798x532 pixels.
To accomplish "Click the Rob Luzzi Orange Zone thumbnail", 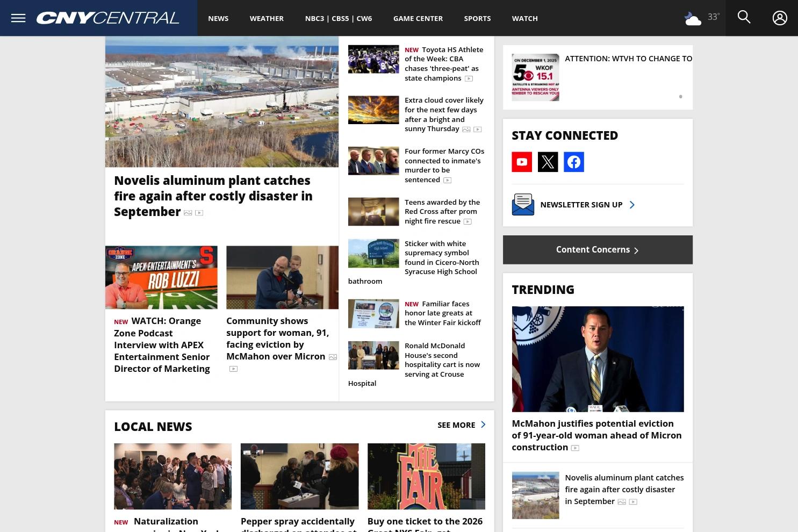I will tap(161, 277).
